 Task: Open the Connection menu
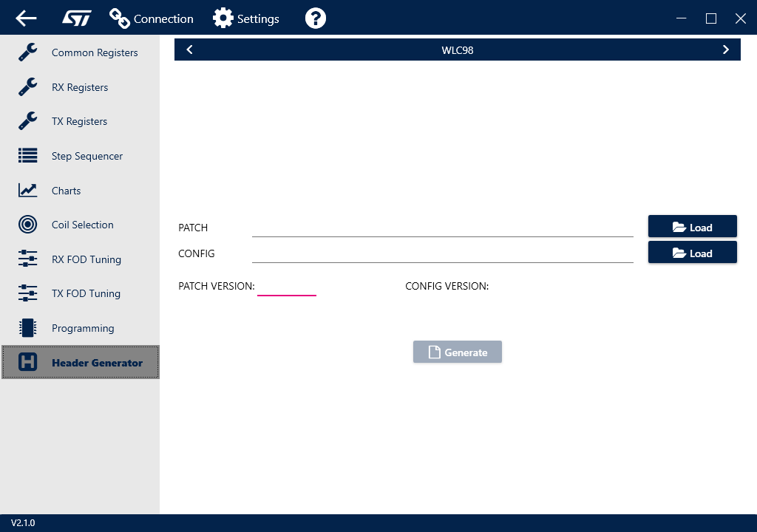point(151,18)
